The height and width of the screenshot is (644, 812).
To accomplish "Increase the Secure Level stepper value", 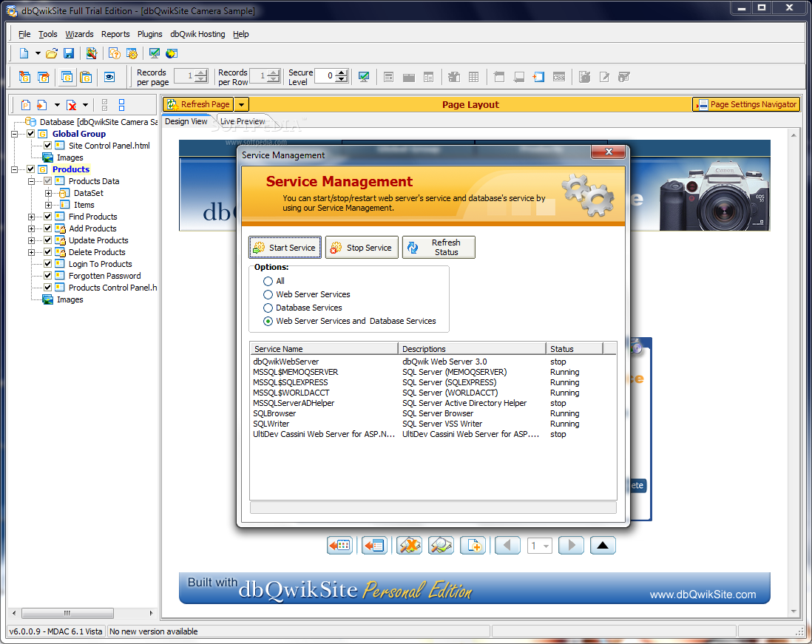I will pyautogui.click(x=341, y=73).
